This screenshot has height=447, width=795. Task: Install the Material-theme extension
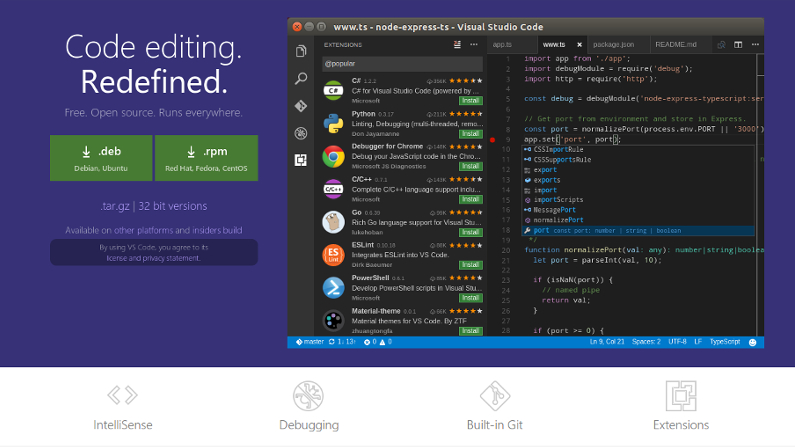point(471,331)
